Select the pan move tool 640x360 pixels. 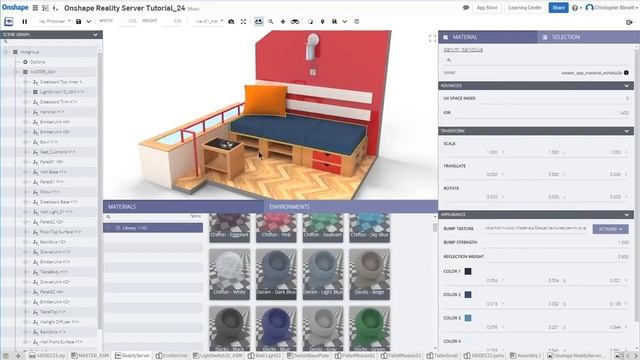[283, 22]
